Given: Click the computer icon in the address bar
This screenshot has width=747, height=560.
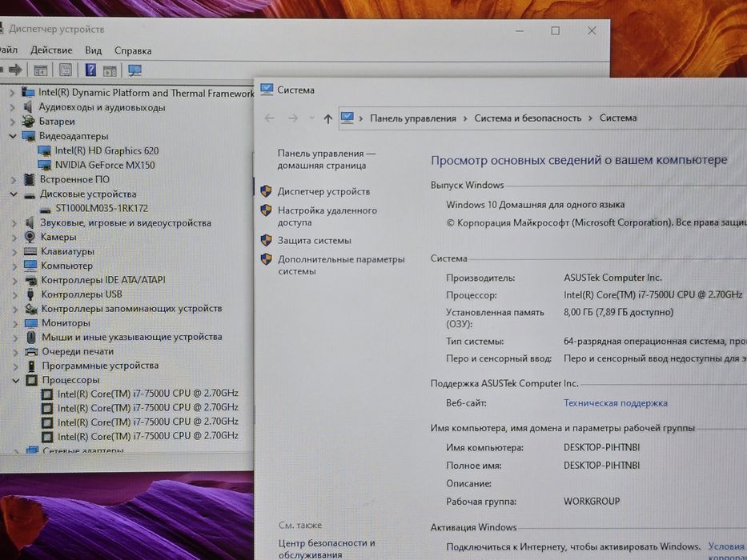Looking at the screenshot, I should coord(347,118).
